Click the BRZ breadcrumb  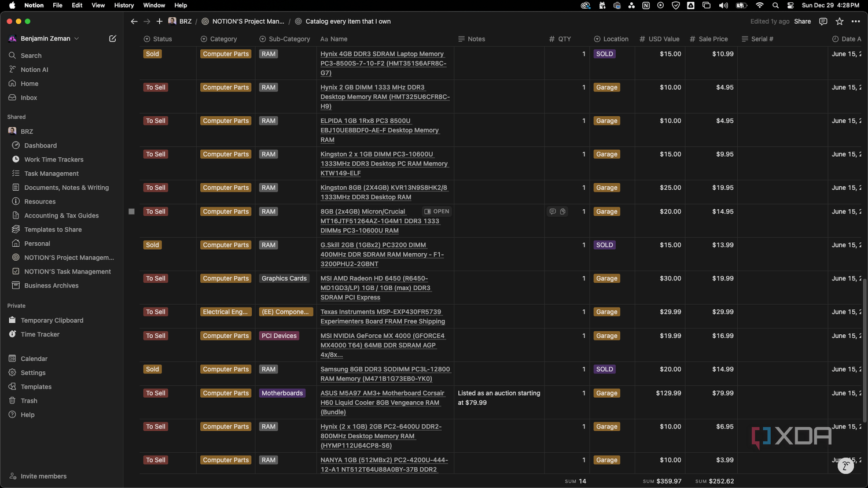180,21
